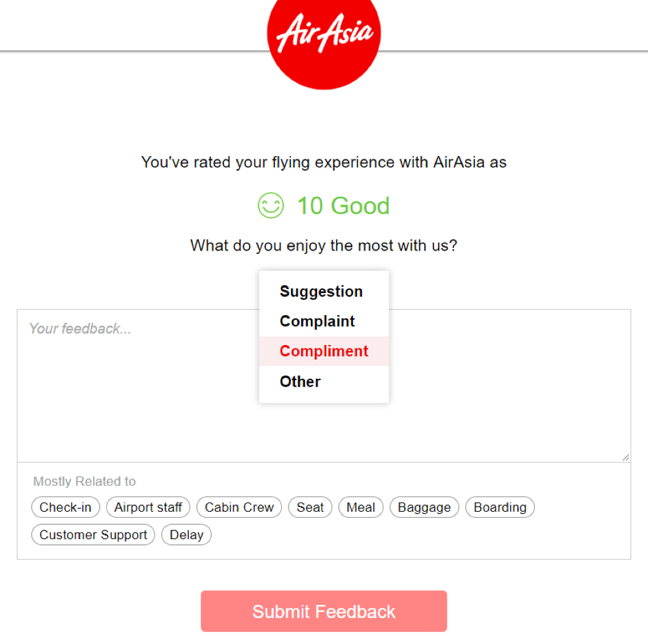
Task: Enable the Cabin Crew tag
Action: click(239, 507)
